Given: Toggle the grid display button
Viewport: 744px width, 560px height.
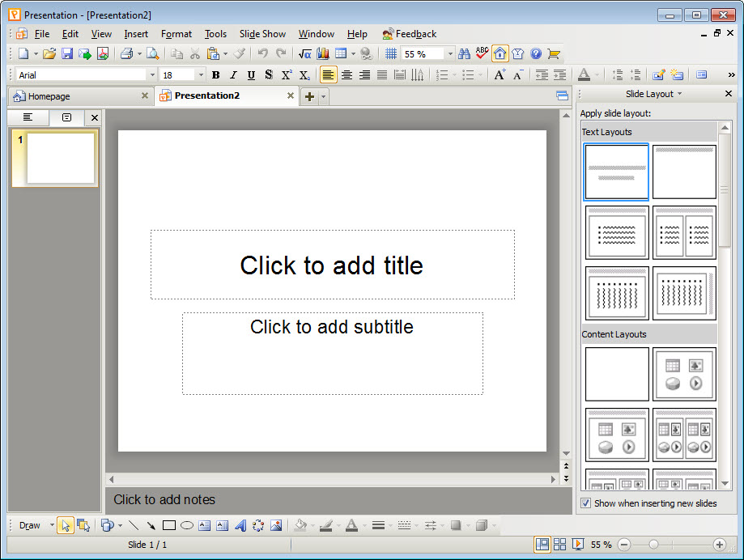Looking at the screenshot, I should point(391,54).
